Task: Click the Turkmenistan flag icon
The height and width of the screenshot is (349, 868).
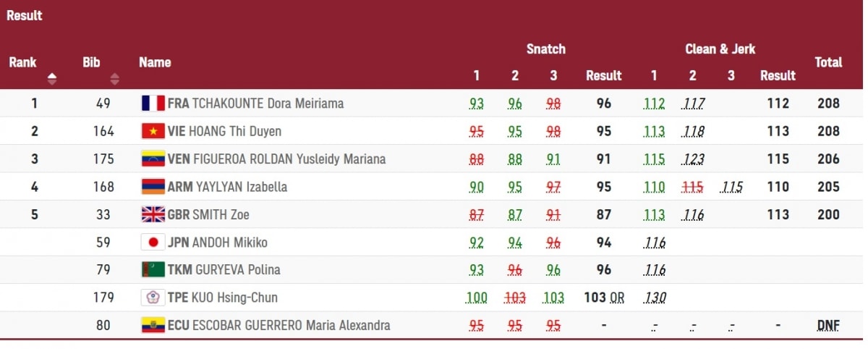Action: tap(153, 269)
